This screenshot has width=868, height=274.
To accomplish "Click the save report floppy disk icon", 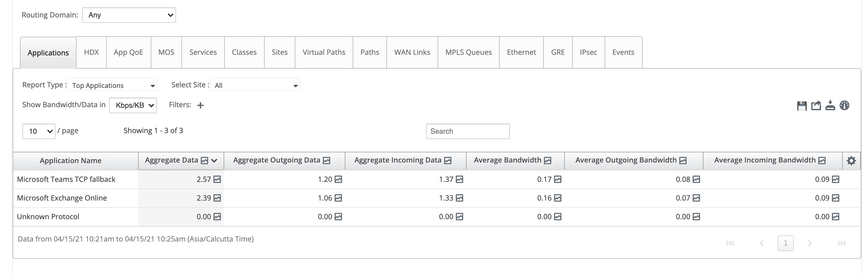I will pos(802,106).
